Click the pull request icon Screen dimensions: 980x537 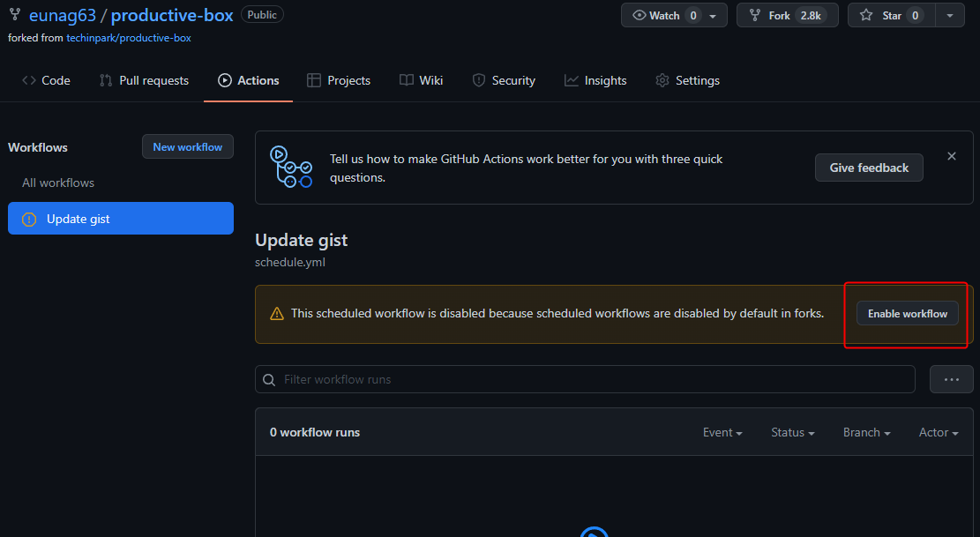pos(106,80)
